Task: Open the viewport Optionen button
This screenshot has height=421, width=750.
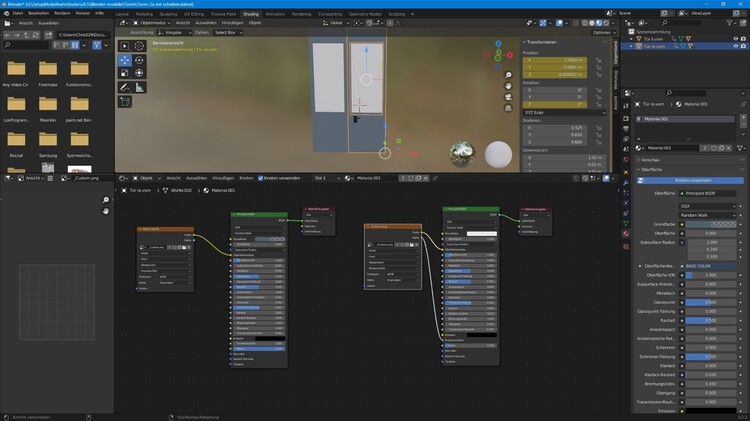Action: pos(601,32)
